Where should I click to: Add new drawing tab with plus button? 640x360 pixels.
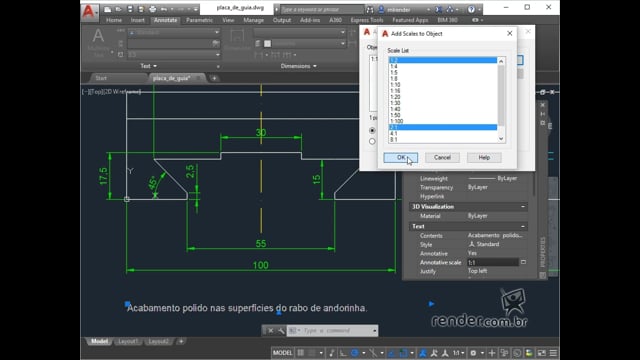214,78
